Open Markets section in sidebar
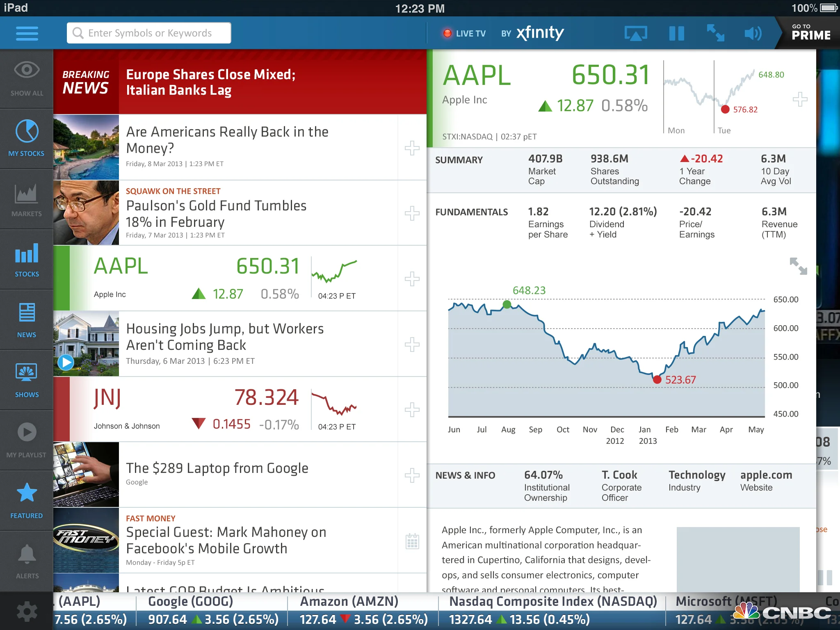Viewport: 840px width, 630px height. click(27, 199)
